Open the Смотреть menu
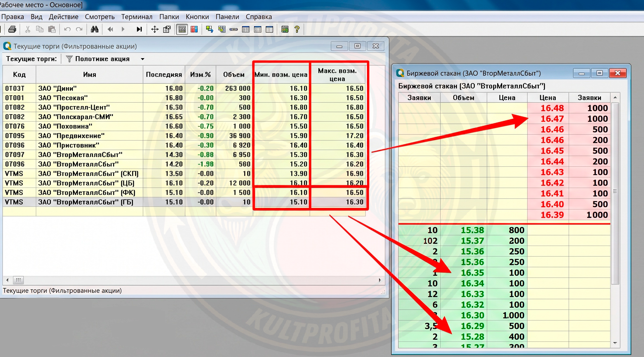Image resolution: width=644 pixels, height=357 pixels. click(x=100, y=17)
